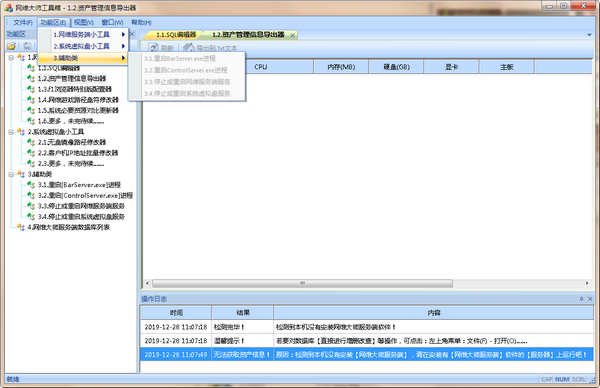
Task: Collapse the 3.辅助类 tree branch
Action: (x=11, y=174)
